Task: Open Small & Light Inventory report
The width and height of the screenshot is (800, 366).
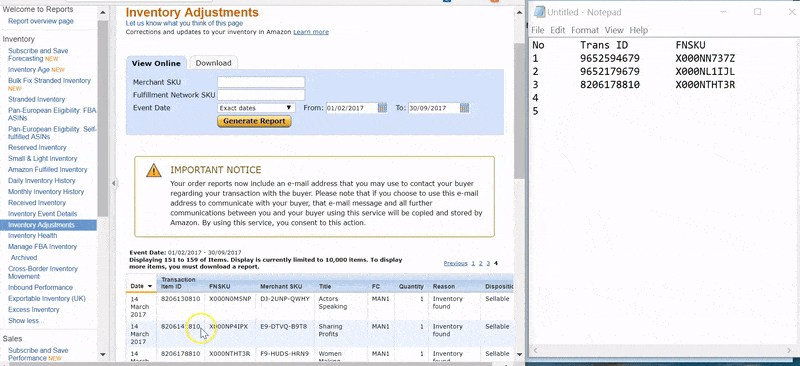Action: point(42,159)
